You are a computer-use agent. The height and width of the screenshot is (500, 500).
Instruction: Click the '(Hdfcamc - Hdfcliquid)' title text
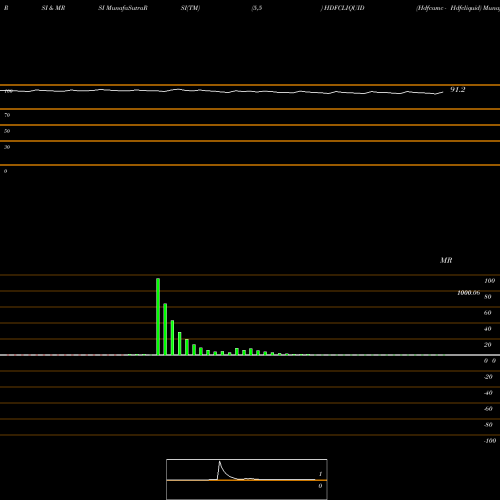tap(448, 8)
